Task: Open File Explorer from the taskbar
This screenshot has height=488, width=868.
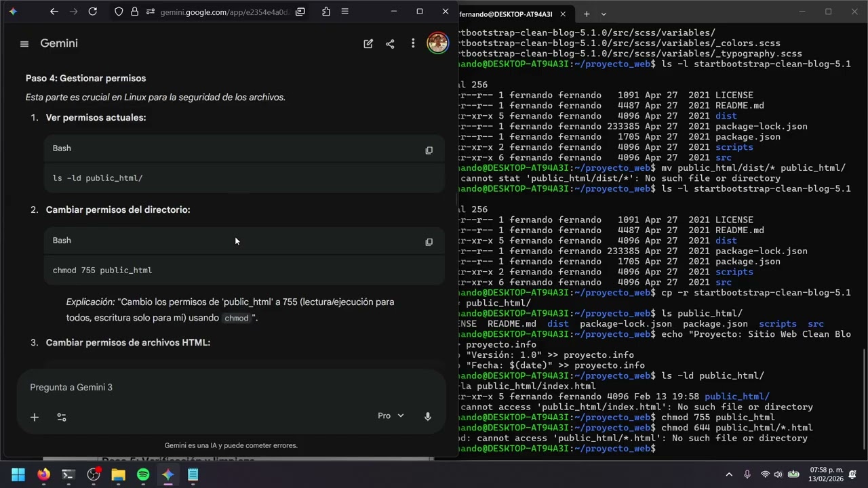Action: pyautogui.click(x=119, y=474)
